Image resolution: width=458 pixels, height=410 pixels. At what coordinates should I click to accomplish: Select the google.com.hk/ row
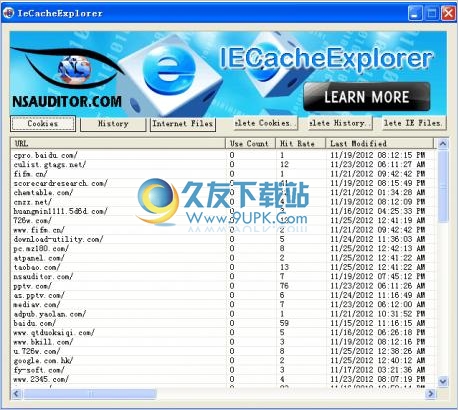(223, 360)
